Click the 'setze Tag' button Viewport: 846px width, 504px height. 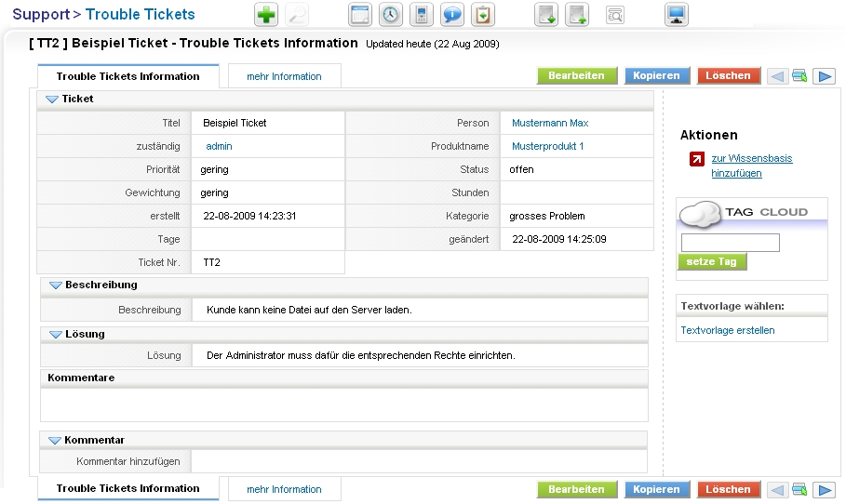pos(711,262)
